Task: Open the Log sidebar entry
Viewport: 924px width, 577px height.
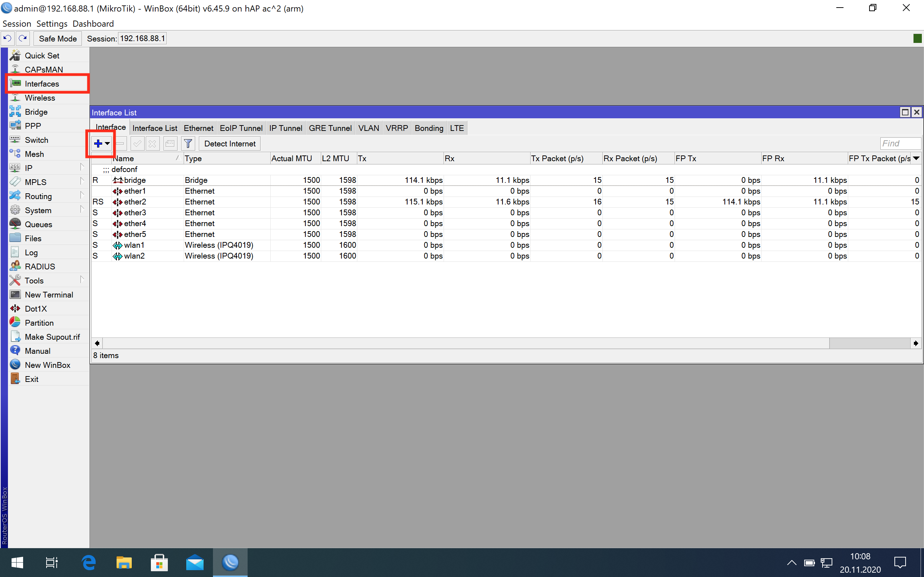Action: (x=31, y=252)
